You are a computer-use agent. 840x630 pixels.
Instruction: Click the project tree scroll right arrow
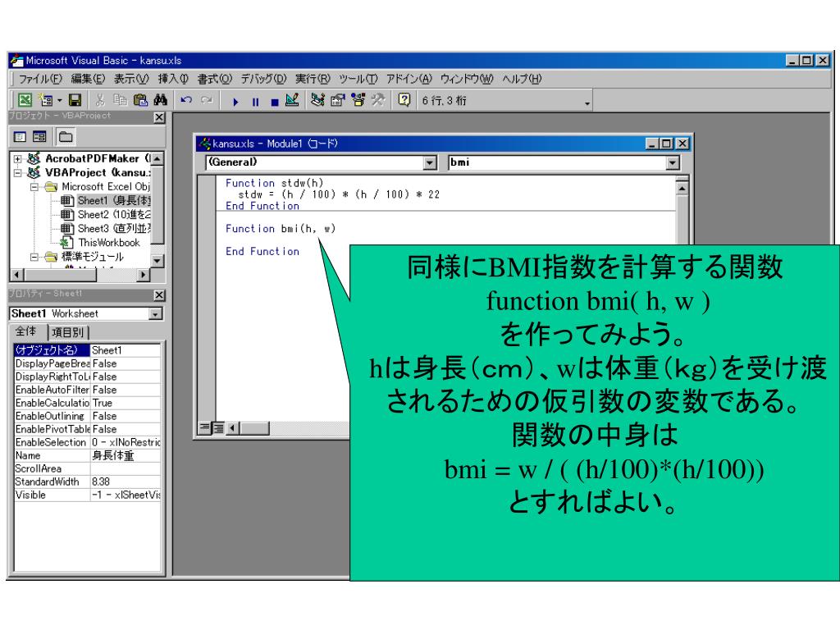(x=143, y=275)
